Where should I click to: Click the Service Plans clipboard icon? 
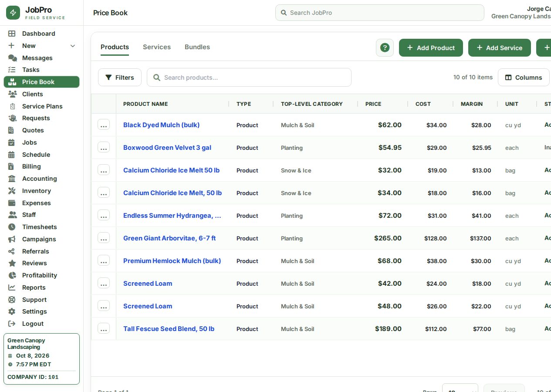tap(13, 106)
